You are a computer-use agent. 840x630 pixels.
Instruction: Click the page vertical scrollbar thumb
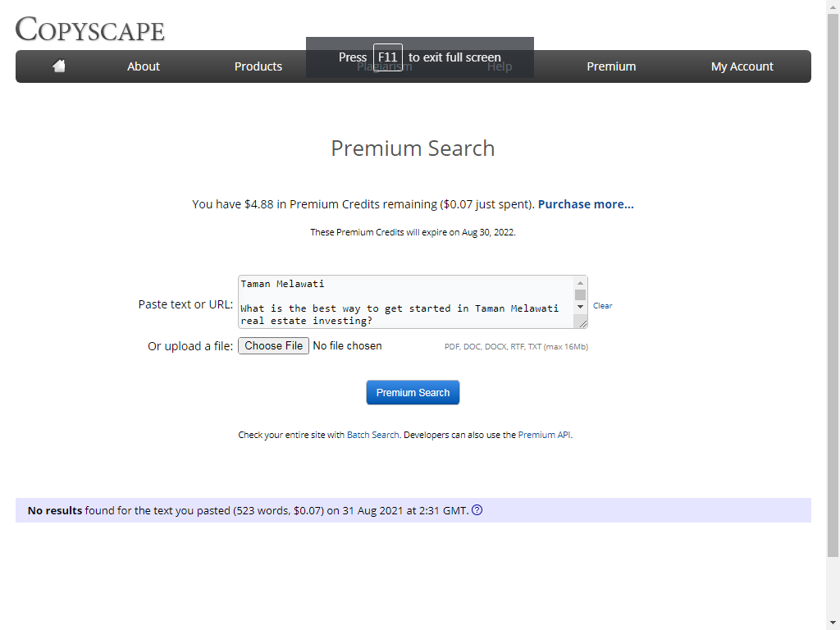click(x=833, y=285)
